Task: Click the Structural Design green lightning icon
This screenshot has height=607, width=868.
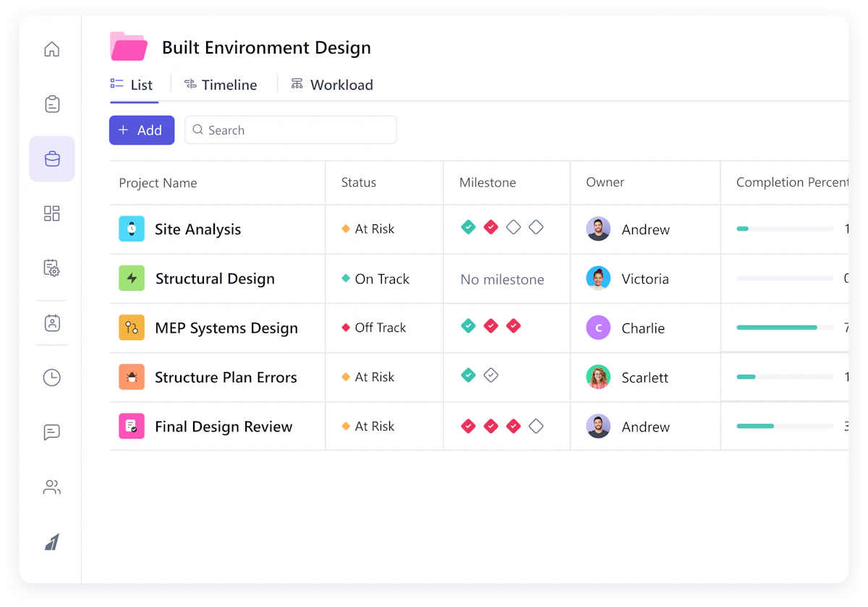Action: click(x=132, y=278)
